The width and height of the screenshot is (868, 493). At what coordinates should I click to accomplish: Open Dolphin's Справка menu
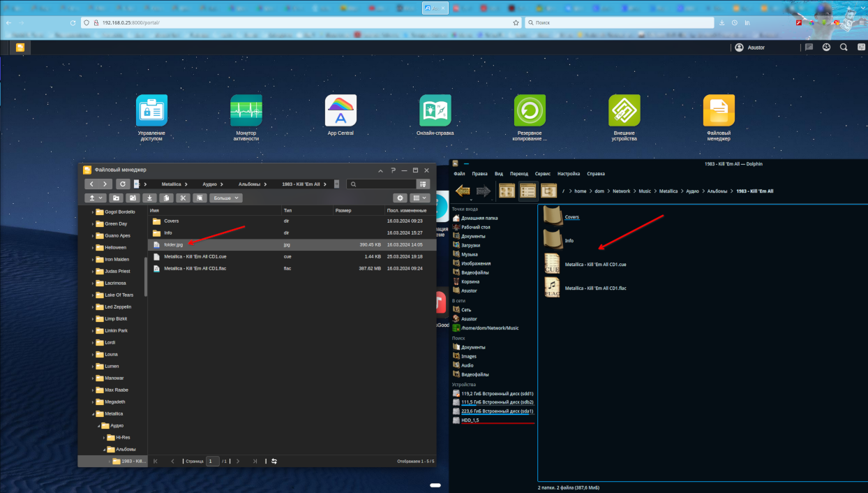coord(595,173)
